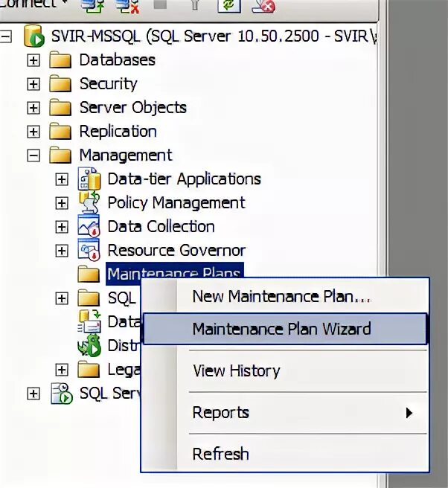Click the filter funnel toolbar icon

pos(195,4)
